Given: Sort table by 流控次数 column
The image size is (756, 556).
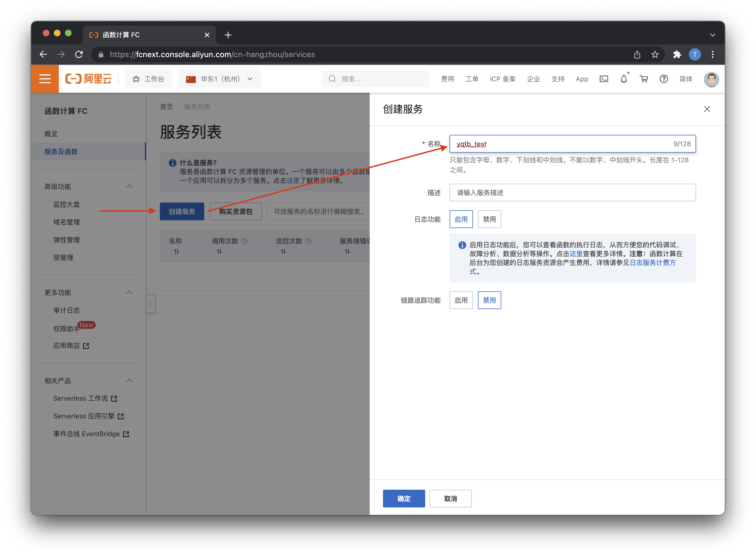Looking at the screenshot, I should [x=283, y=251].
